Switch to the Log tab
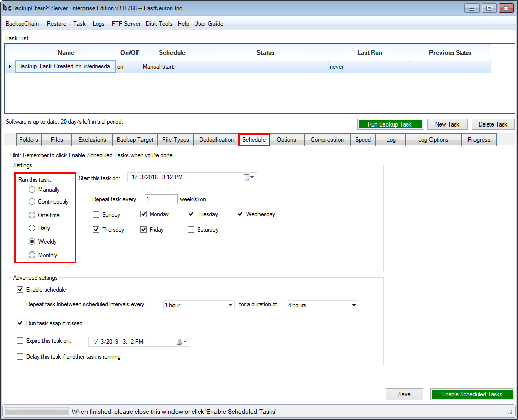Image resolution: width=518 pixels, height=420 pixels. pos(391,140)
